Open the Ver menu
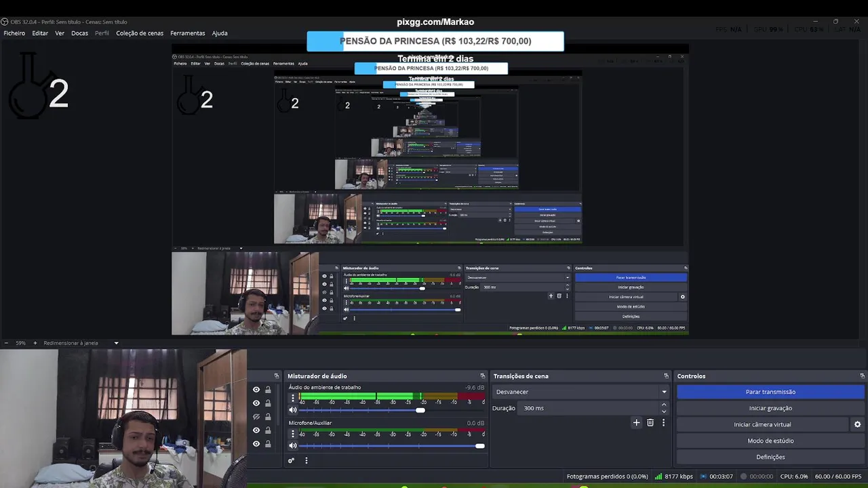Screen dimensions: 868x488 tap(60, 33)
